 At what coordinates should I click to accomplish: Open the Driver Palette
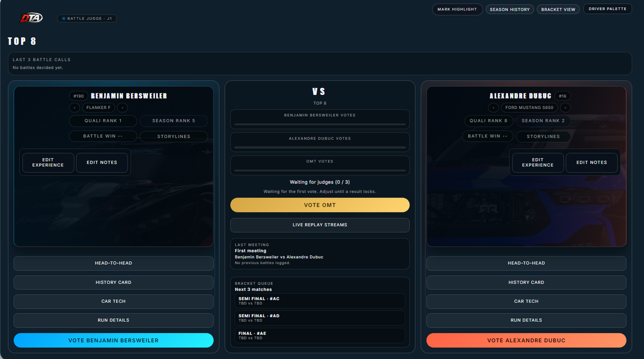click(x=608, y=9)
